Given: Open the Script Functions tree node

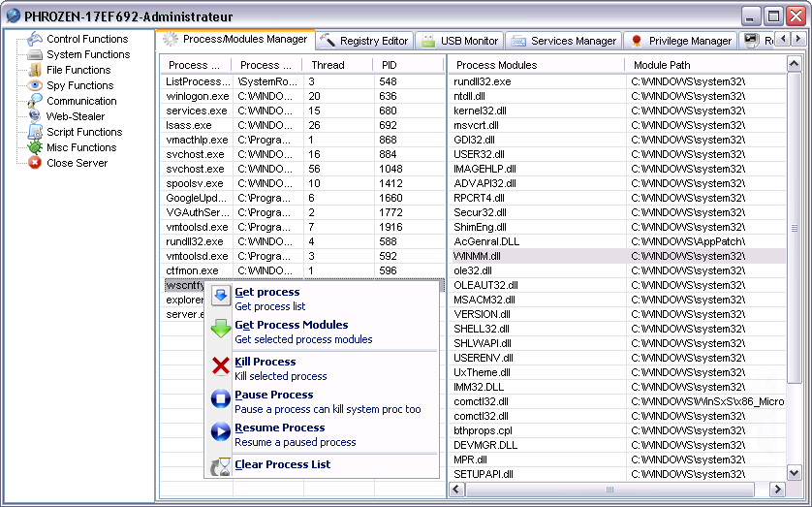Looking at the screenshot, I should click(83, 132).
